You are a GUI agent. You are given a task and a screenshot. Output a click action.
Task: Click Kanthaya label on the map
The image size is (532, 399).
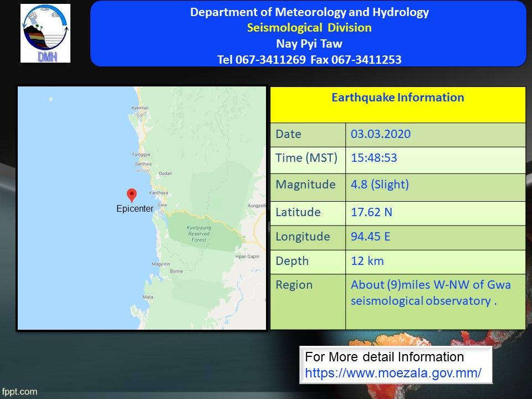pyautogui.click(x=158, y=193)
